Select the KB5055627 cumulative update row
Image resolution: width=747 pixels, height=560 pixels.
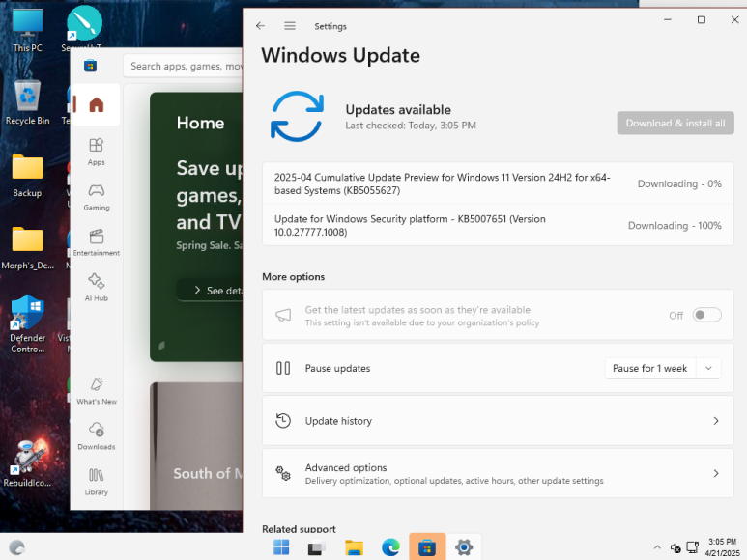pyautogui.click(x=498, y=183)
